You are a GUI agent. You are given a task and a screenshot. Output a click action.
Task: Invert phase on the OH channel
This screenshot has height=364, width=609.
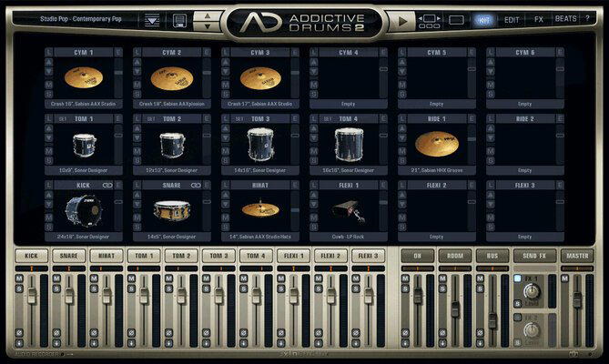pos(405,333)
